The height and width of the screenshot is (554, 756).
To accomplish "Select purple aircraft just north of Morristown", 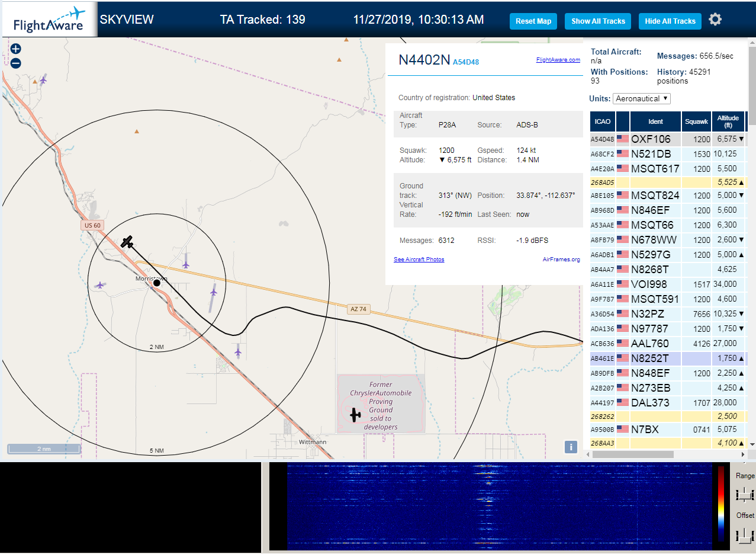I will click(186, 264).
